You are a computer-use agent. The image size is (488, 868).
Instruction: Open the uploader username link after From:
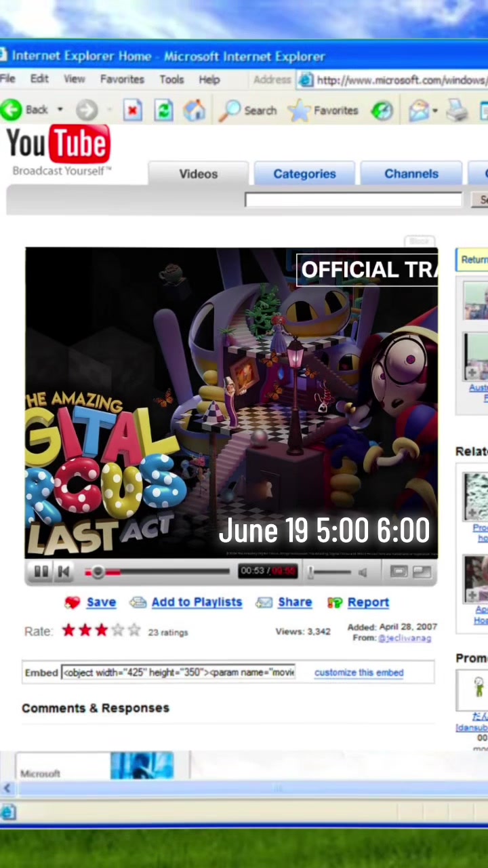pyautogui.click(x=405, y=638)
